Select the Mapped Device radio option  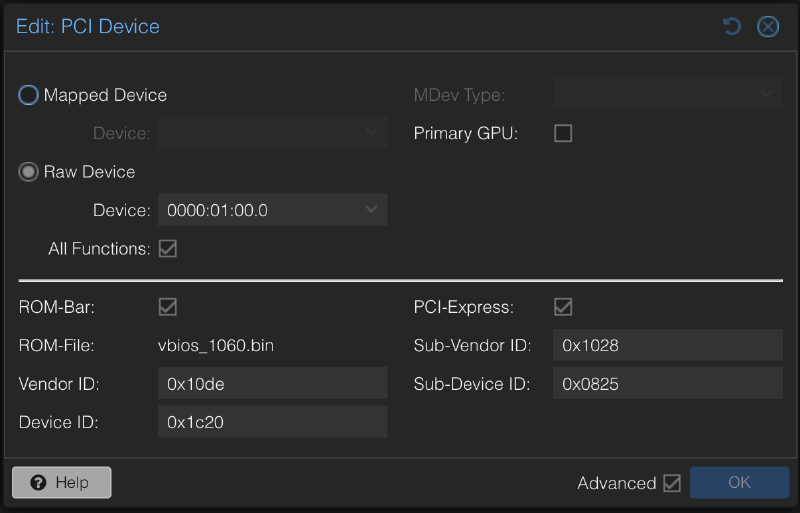[x=29, y=95]
